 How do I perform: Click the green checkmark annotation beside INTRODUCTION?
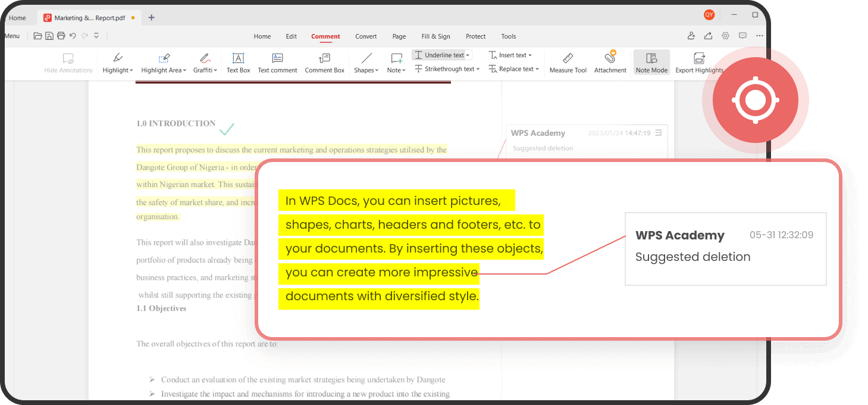tap(227, 129)
